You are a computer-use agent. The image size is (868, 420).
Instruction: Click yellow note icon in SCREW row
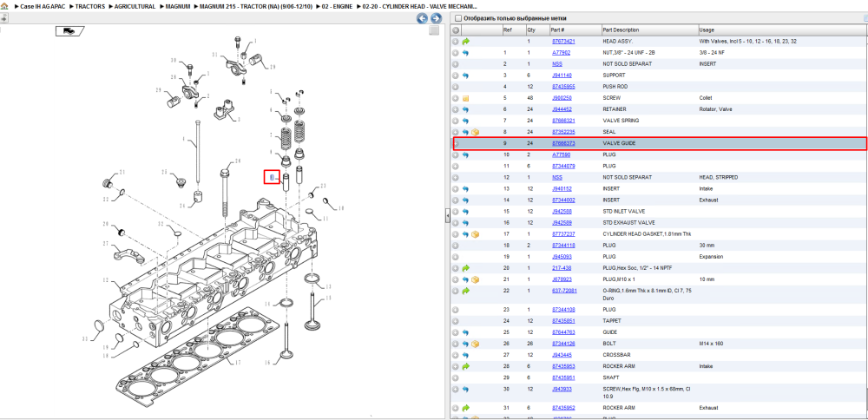[x=465, y=98]
